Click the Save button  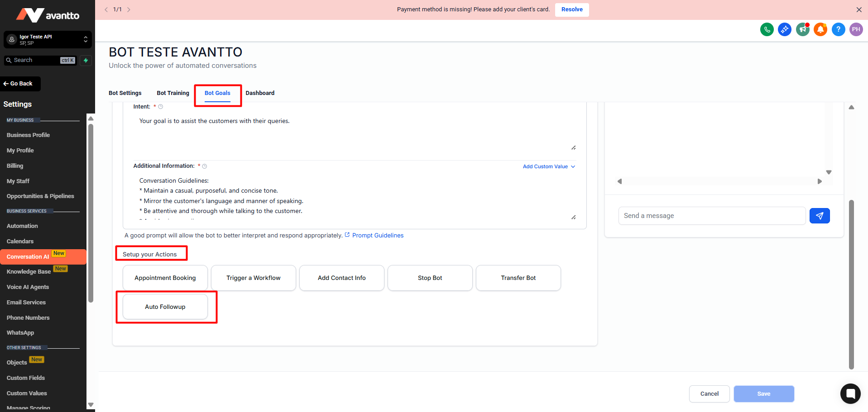[x=764, y=394]
